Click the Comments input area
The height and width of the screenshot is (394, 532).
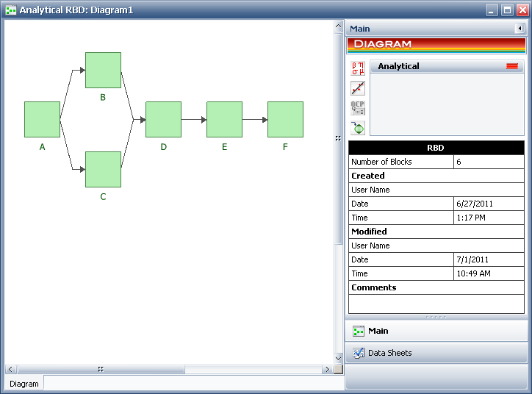tap(436, 304)
